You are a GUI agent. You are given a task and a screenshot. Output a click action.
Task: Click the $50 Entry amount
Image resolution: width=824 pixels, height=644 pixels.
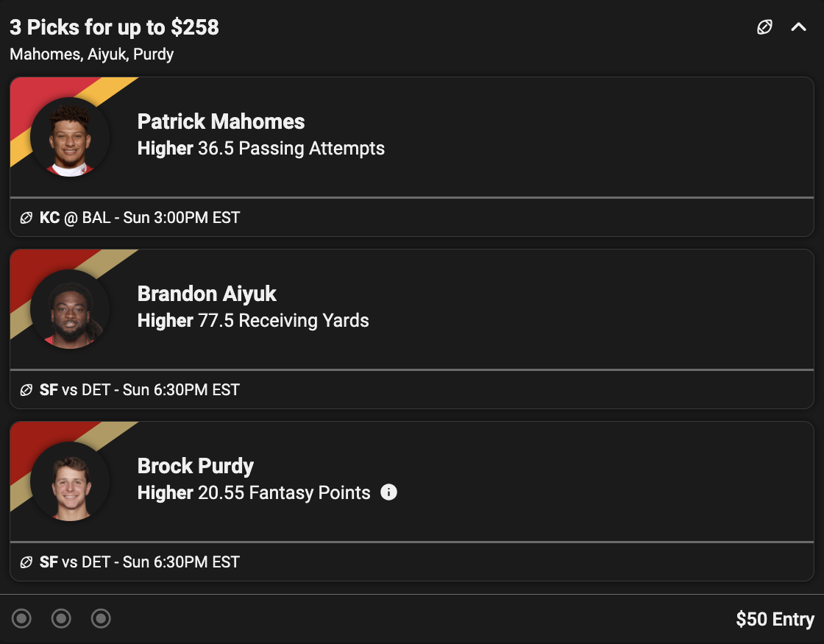775,620
